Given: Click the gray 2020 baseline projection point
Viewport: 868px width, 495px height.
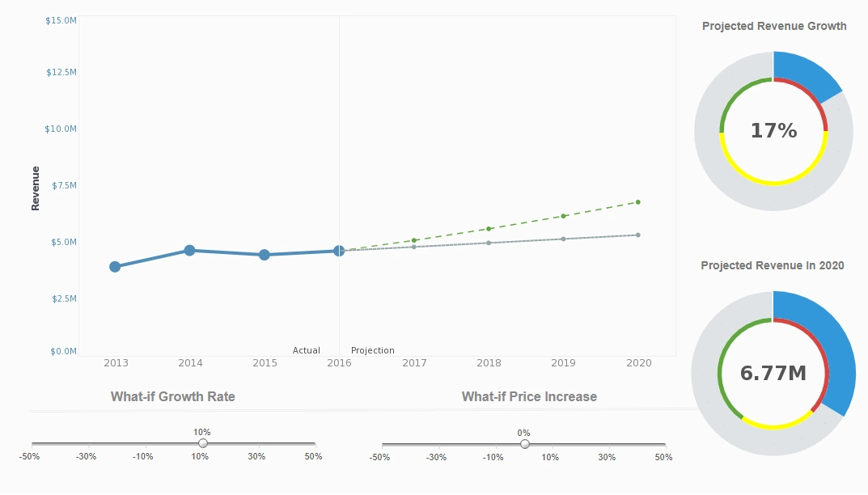Looking at the screenshot, I should point(638,235).
